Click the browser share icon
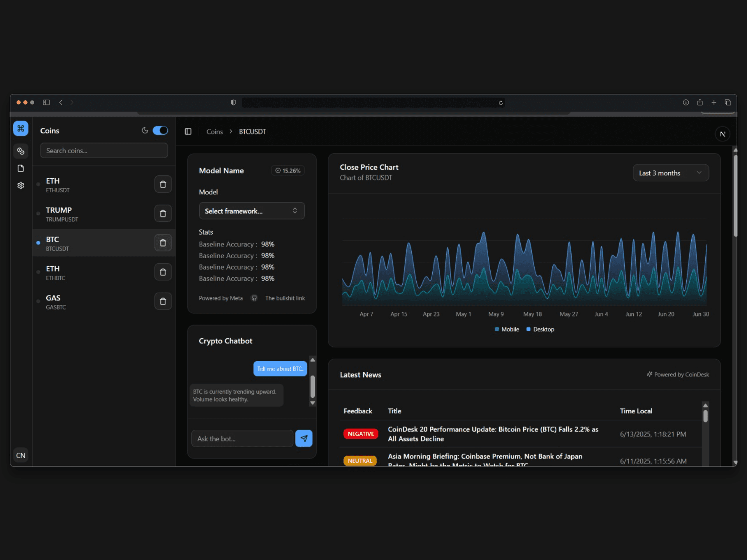Viewport: 747px width, 560px height. (x=700, y=102)
